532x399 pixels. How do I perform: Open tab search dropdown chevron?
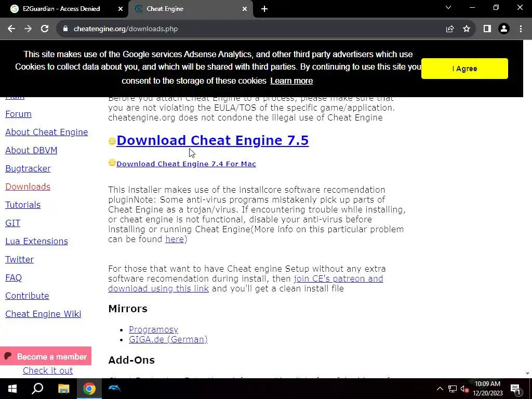coord(448,7)
